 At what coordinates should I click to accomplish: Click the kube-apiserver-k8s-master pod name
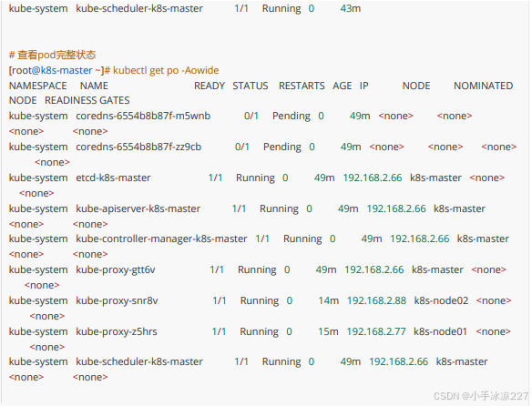138,208
